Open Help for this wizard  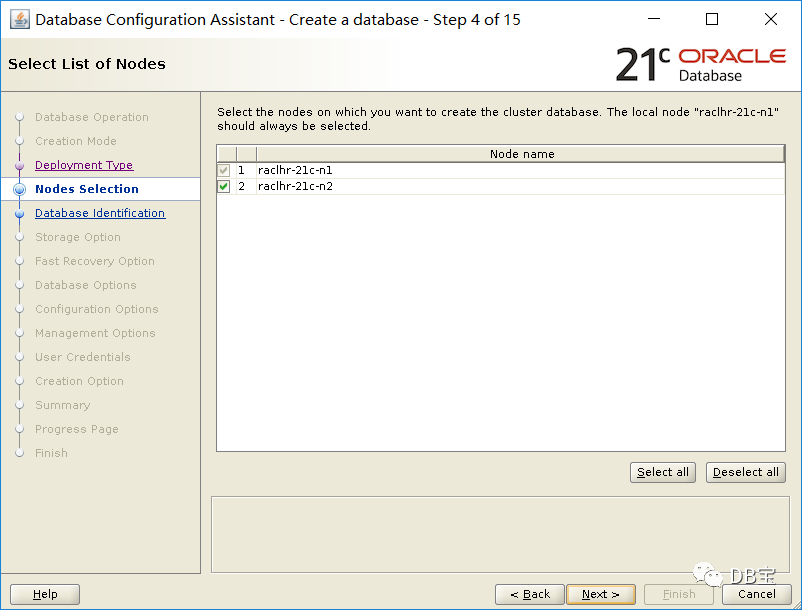[x=45, y=594]
